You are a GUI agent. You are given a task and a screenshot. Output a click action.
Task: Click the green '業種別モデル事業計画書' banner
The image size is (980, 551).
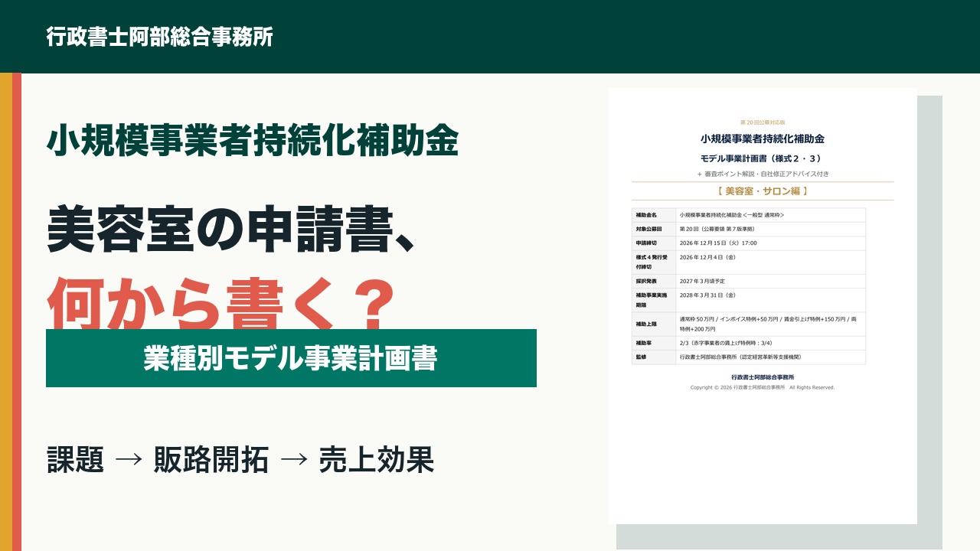291,358
